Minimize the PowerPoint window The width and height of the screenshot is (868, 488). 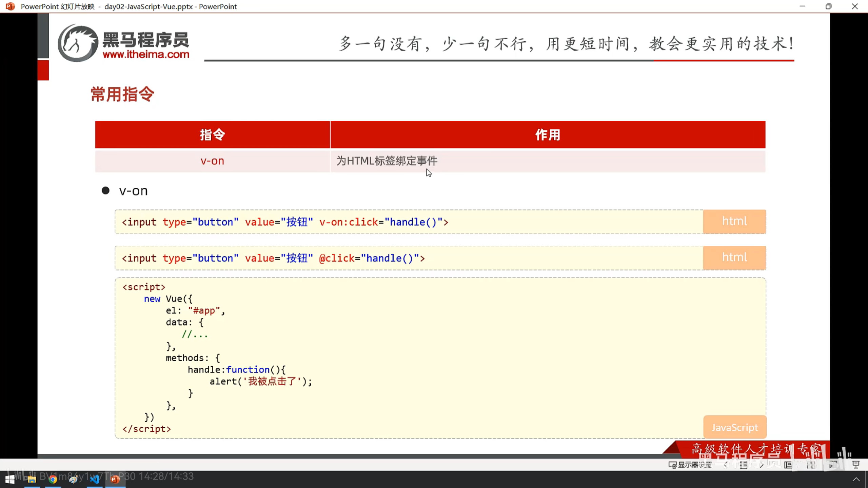tap(802, 6)
